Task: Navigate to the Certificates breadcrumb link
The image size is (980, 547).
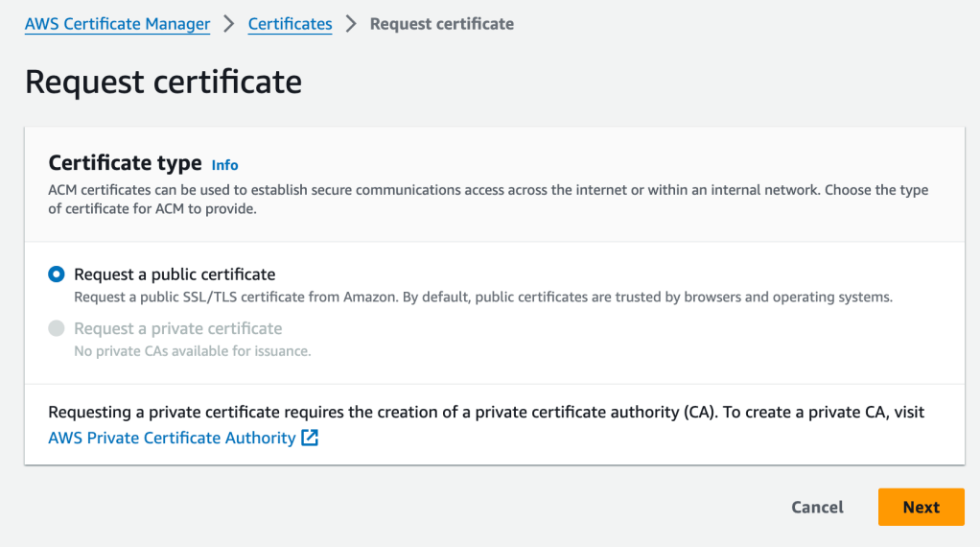Action: point(290,24)
